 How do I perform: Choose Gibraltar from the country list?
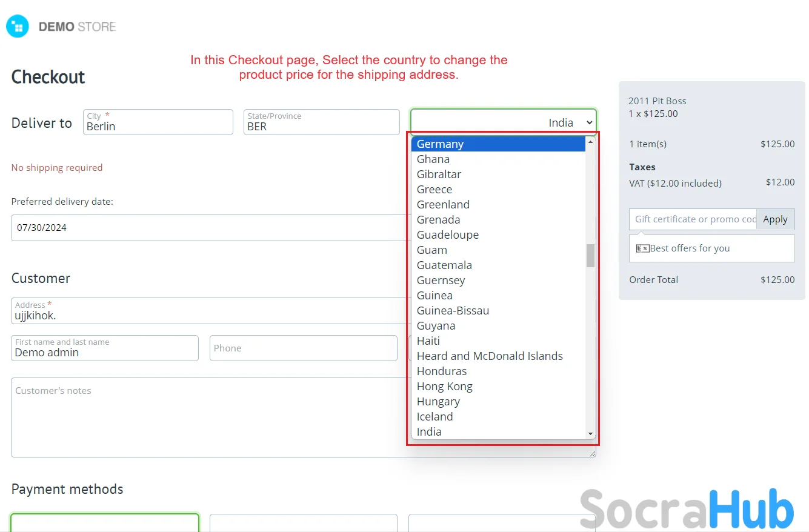(x=498, y=174)
